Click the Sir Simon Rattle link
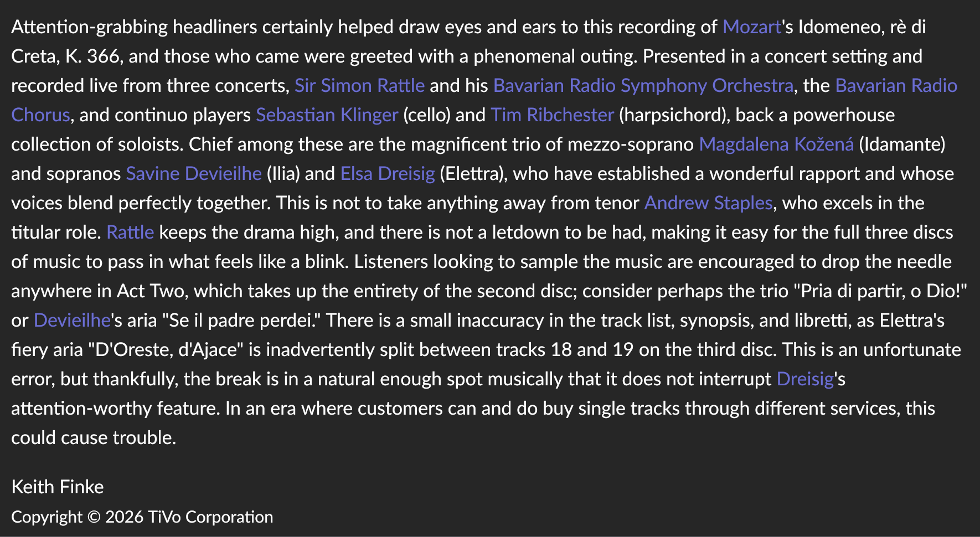This screenshot has width=980, height=537. pos(359,86)
